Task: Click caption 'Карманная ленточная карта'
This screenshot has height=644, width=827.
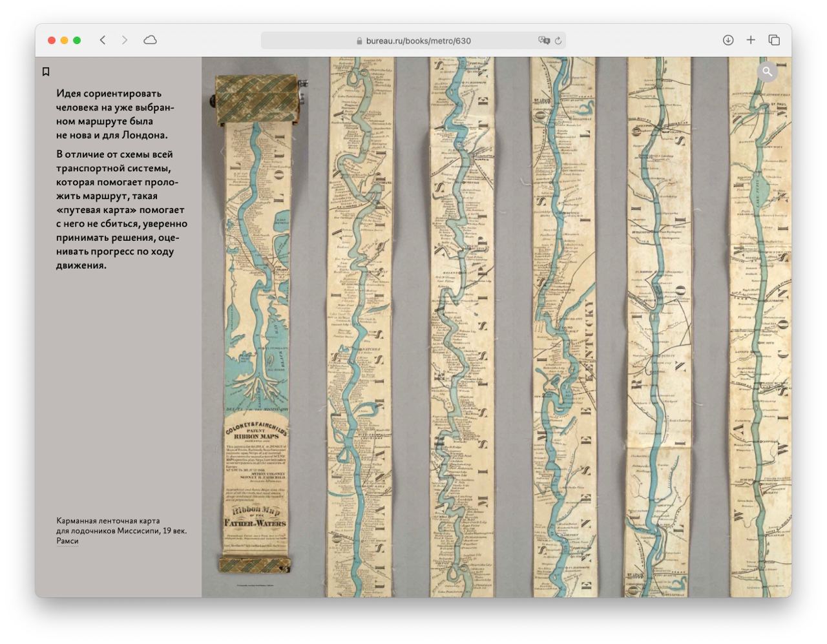Action: [108, 521]
